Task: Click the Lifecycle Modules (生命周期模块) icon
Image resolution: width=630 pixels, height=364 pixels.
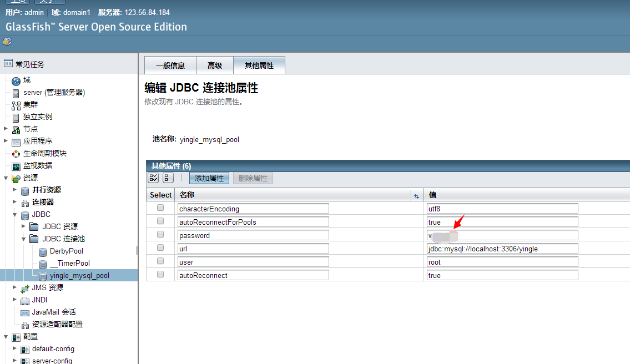Action: point(16,154)
